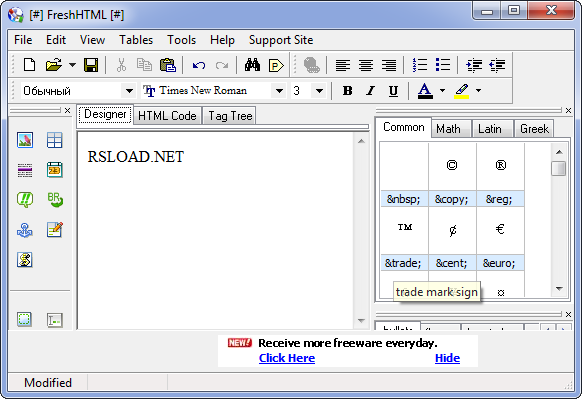Open Find with the binoculars icon

click(252, 65)
